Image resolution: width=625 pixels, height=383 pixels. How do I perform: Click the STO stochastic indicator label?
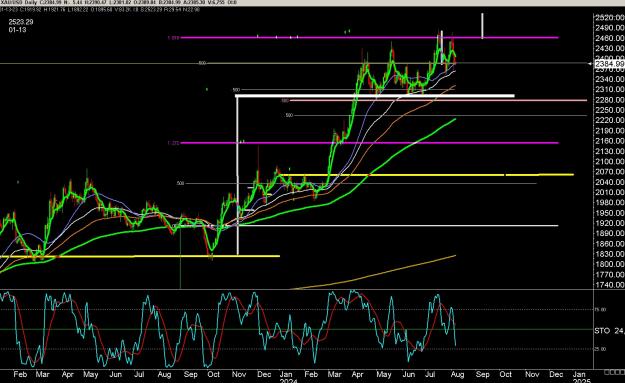pos(602,331)
